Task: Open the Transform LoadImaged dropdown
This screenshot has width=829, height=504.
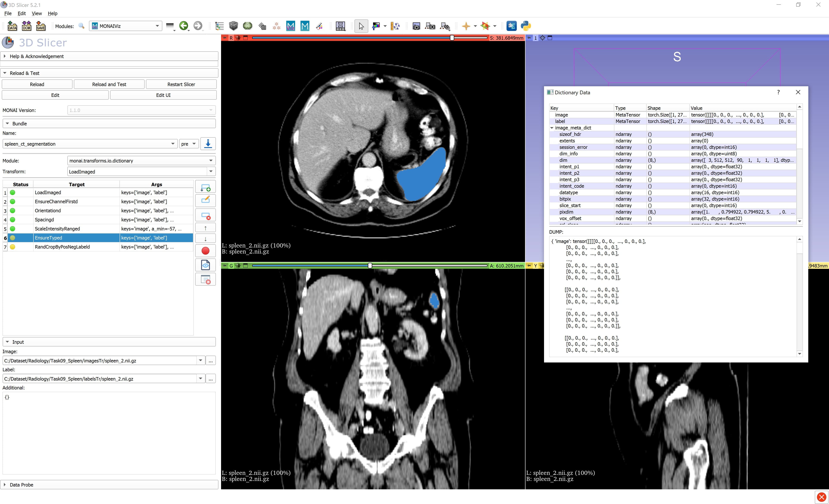Action: click(211, 172)
